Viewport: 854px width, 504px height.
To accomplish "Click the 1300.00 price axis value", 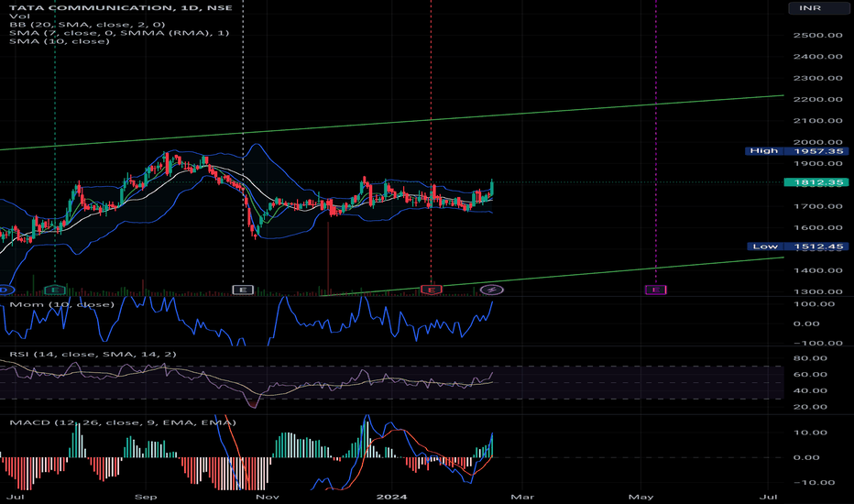I will click(818, 291).
